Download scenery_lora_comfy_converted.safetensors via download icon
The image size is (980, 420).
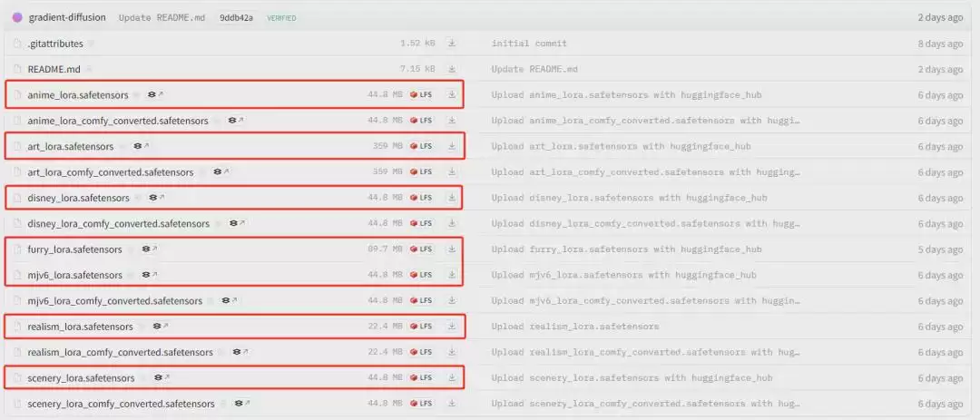click(452, 403)
